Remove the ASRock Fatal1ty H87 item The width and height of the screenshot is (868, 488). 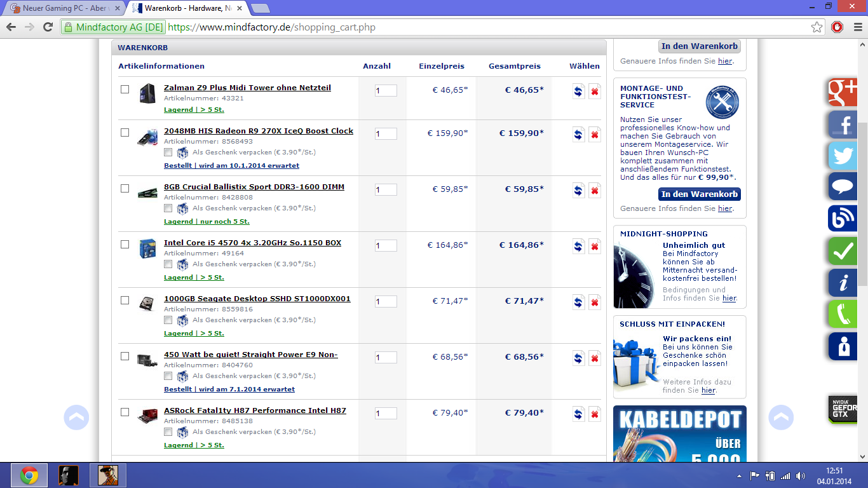(595, 414)
